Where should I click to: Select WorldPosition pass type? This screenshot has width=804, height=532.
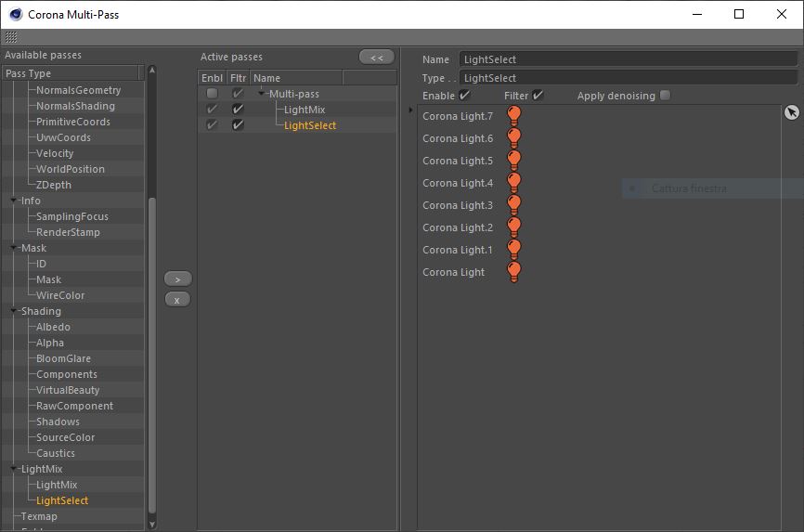[x=71, y=169]
